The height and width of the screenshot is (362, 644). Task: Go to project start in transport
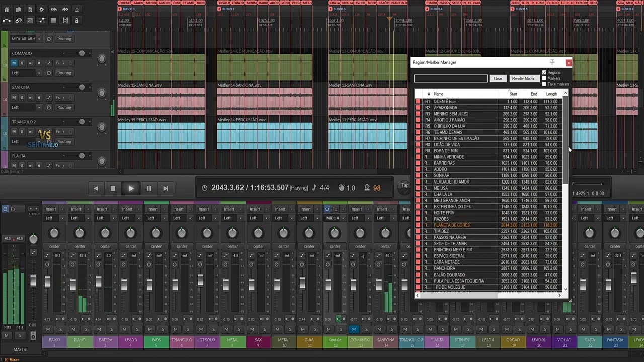(96, 188)
